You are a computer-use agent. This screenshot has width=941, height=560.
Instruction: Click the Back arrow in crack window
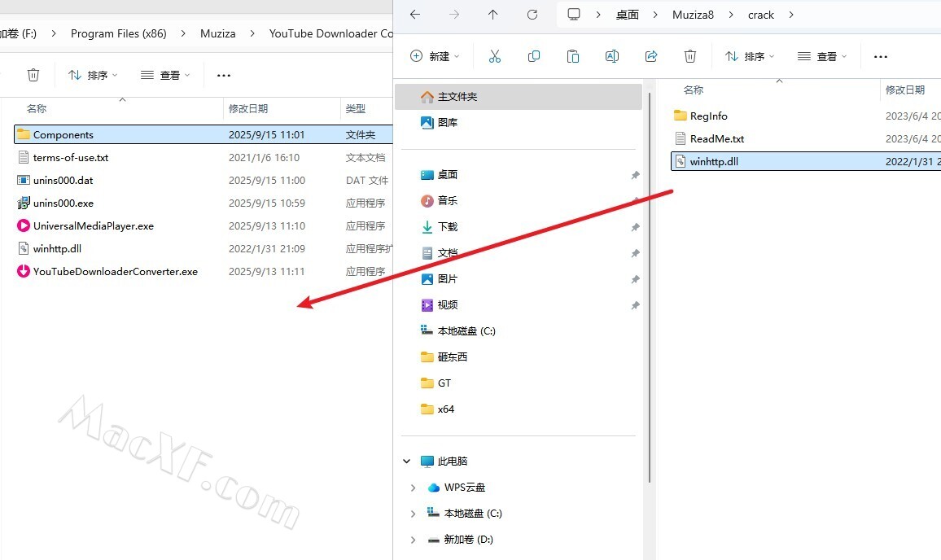click(x=414, y=15)
